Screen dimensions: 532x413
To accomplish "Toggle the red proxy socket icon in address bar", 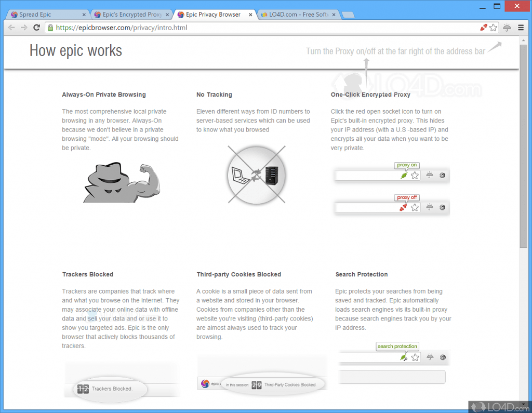I will [483, 27].
